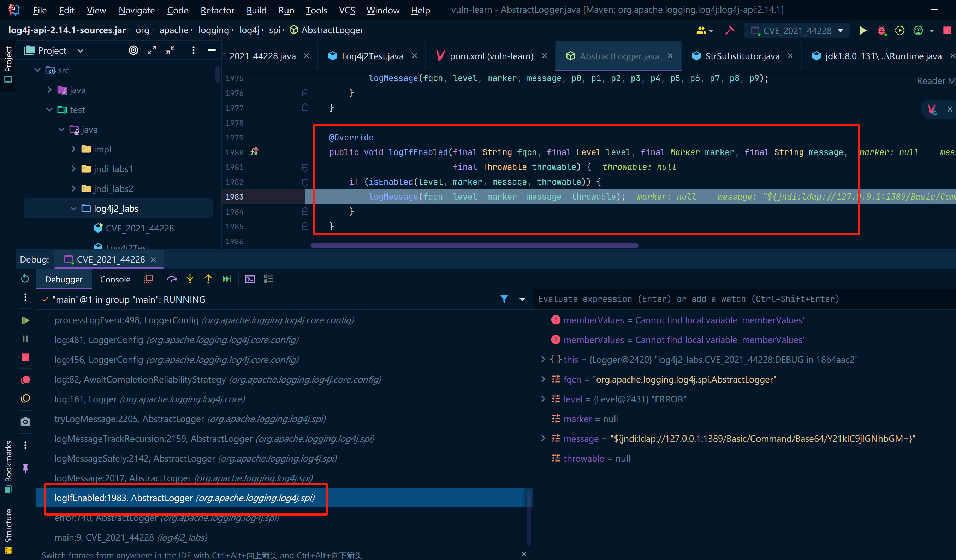Expand the impl folder
The width and height of the screenshot is (956, 560).
click(x=73, y=149)
